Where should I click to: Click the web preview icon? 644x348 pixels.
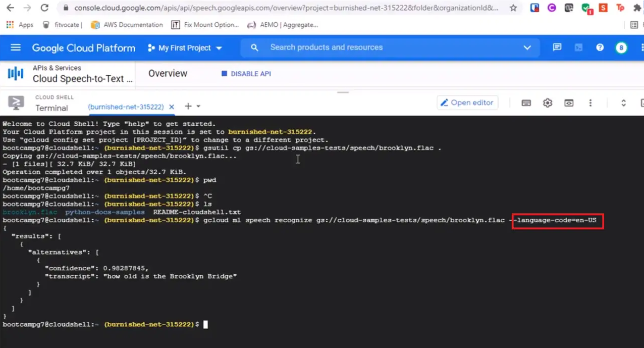click(569, 103)
